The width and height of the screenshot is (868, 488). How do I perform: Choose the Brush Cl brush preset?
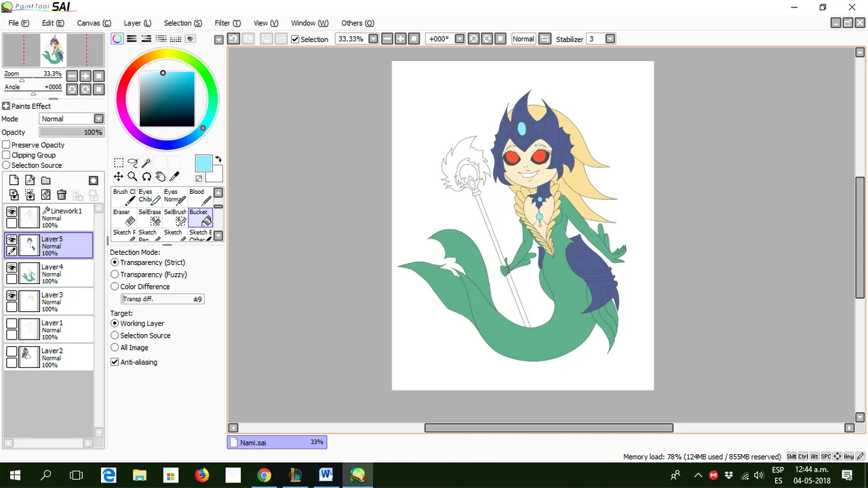tap(124, 197)
